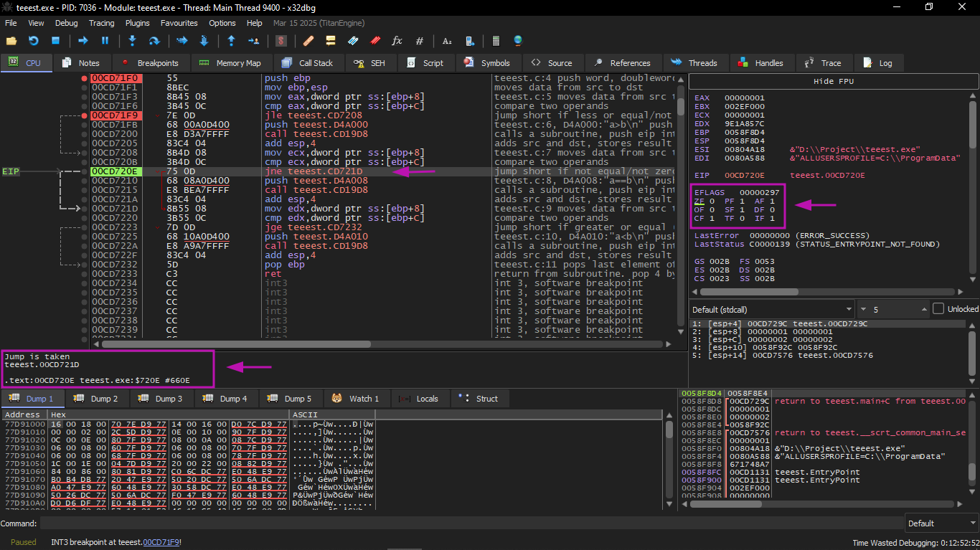This screenshot has width=980, height=550.
Task: Click the Step over icon
Action: pyautogui.click(x=154, y=41)
